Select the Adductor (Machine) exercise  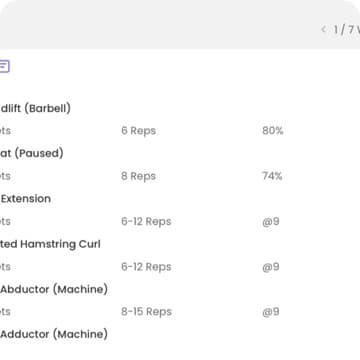coord(54,334)
